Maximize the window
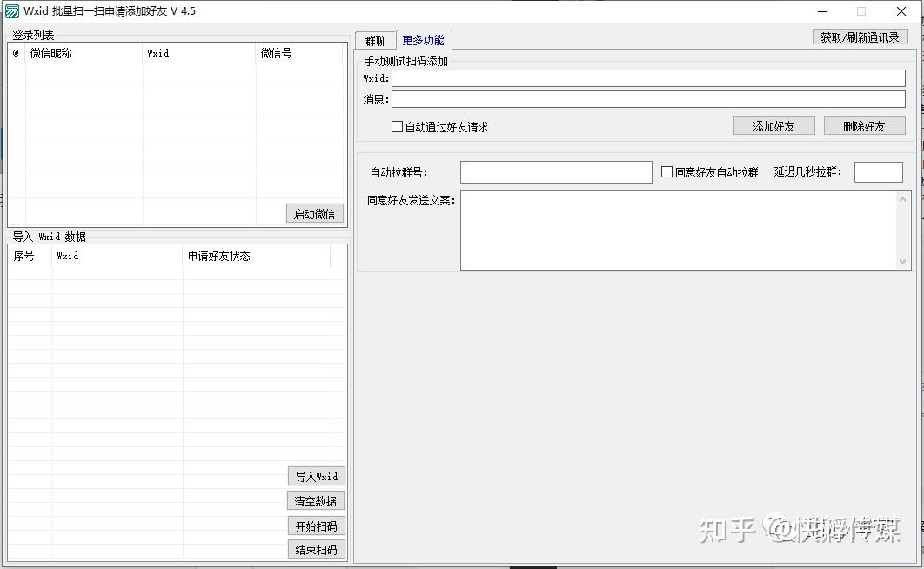The image size is (924, 569). (x=861, y=11)
